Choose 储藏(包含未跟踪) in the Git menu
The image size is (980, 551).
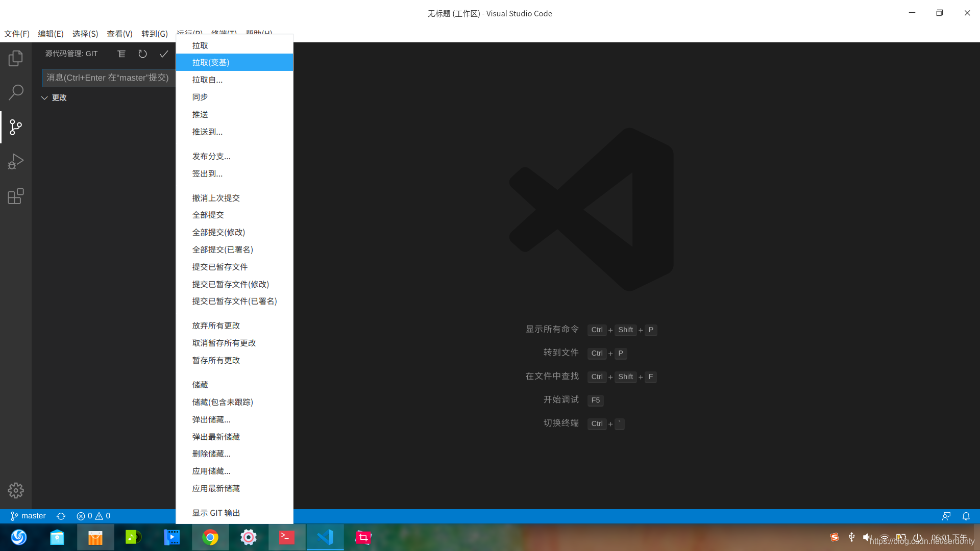234,402
